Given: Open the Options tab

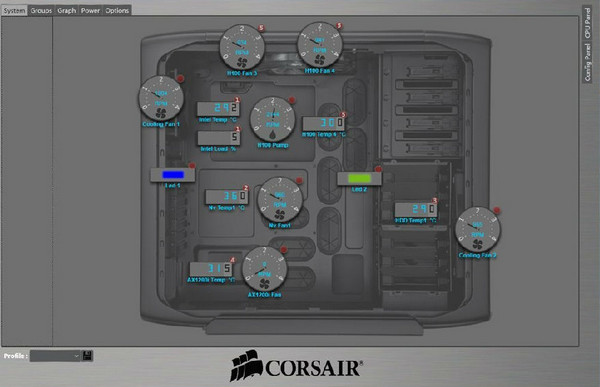Looking at the screenshot, I should pyautogui.click(x=117, y=10).
